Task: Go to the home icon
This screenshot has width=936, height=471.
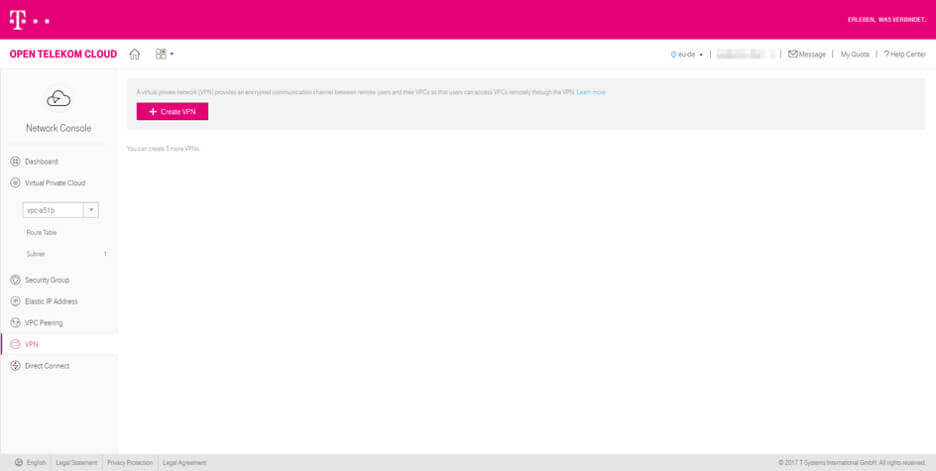Action: [135, 54]
